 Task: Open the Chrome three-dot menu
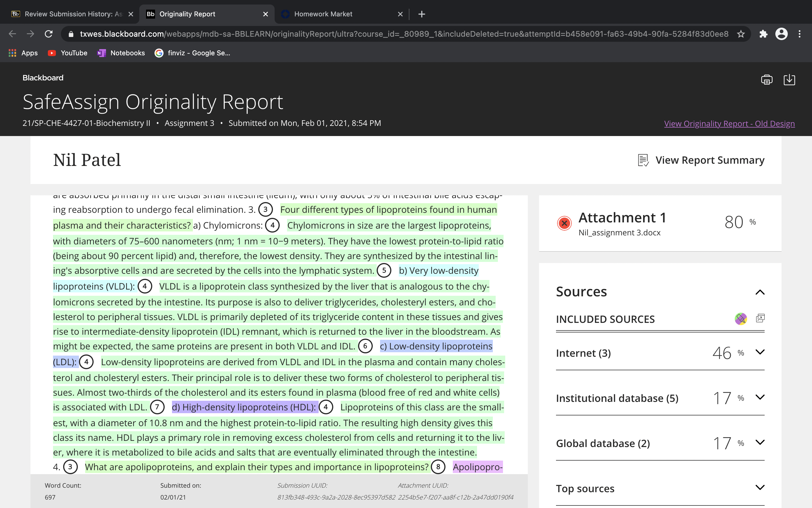(800, 34)
